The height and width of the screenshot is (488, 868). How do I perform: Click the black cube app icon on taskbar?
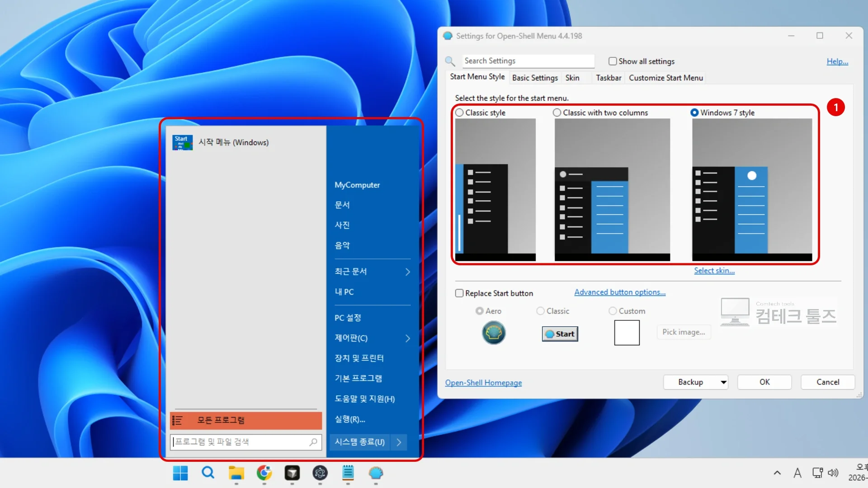coord(292,473)
